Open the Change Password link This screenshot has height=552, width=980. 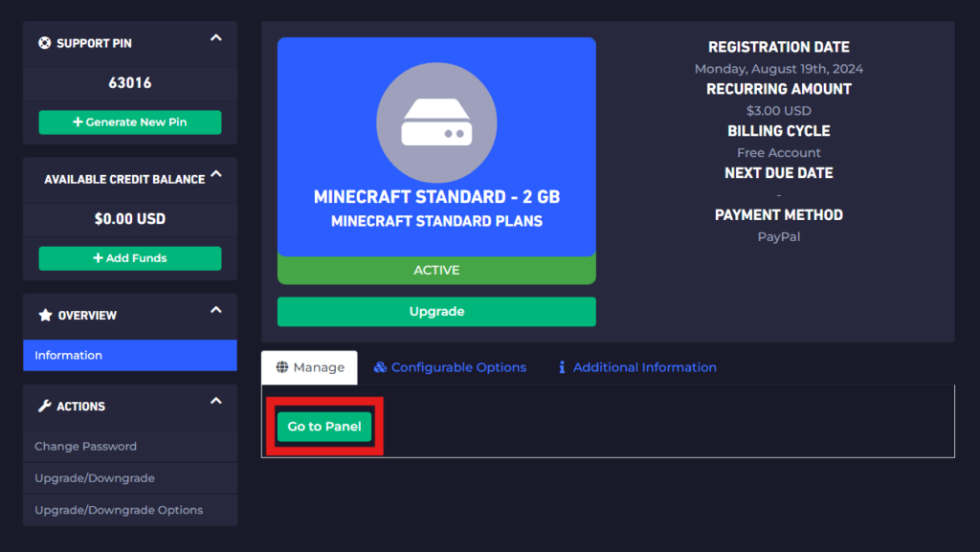click(x=85, y=447)
